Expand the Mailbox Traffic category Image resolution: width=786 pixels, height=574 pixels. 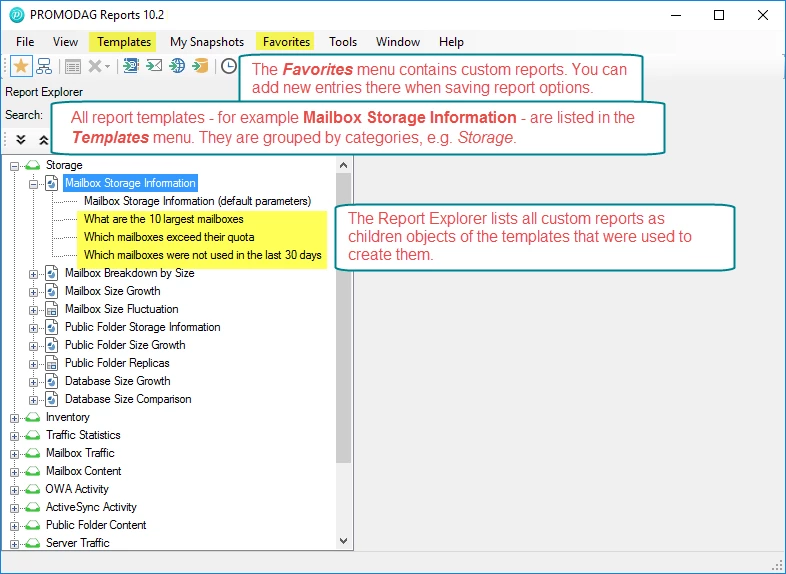coord(15,454)
